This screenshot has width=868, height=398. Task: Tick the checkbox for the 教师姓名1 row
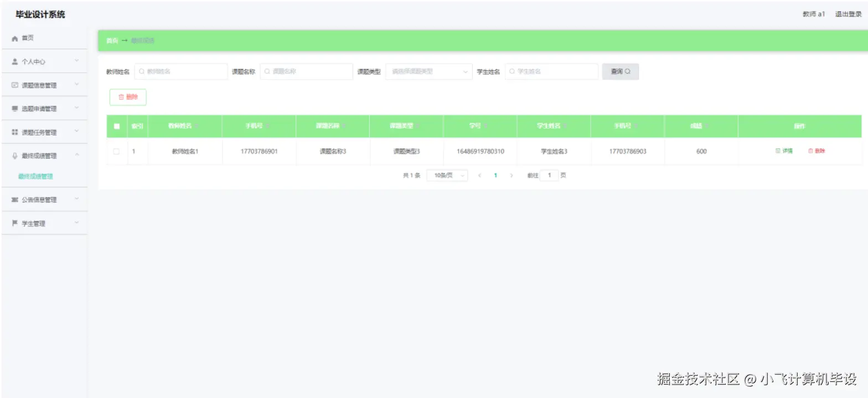[116, 151]
